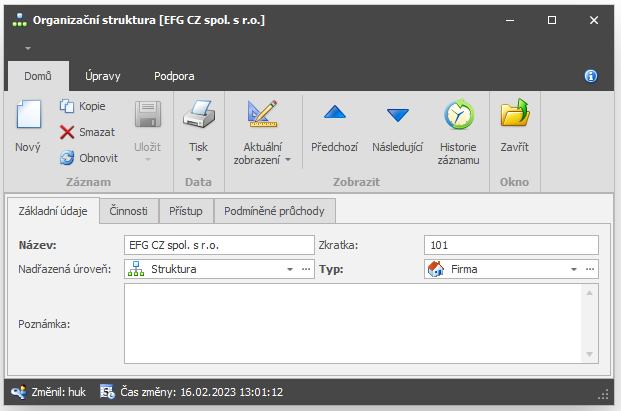Click ellipsis button next to Struktura
The image size is (621, 411).
(306, 269)
